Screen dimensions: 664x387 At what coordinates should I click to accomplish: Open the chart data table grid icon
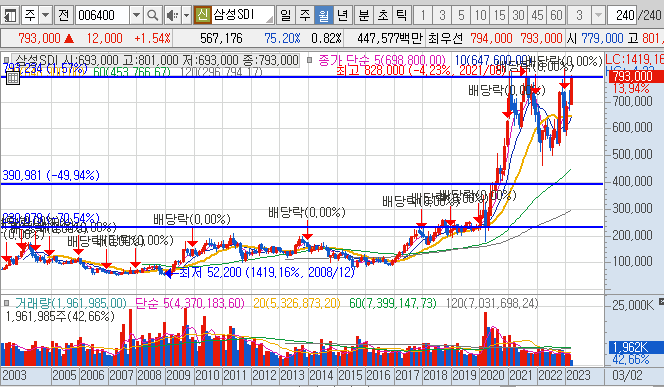pos(13,77)
